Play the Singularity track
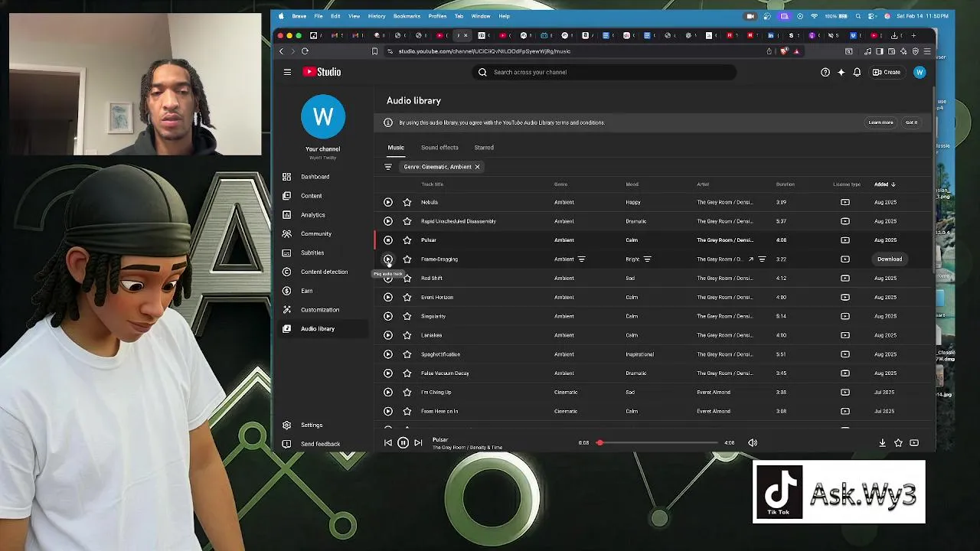The width and height of the screenshot is (980, 551). coord(388,316)
